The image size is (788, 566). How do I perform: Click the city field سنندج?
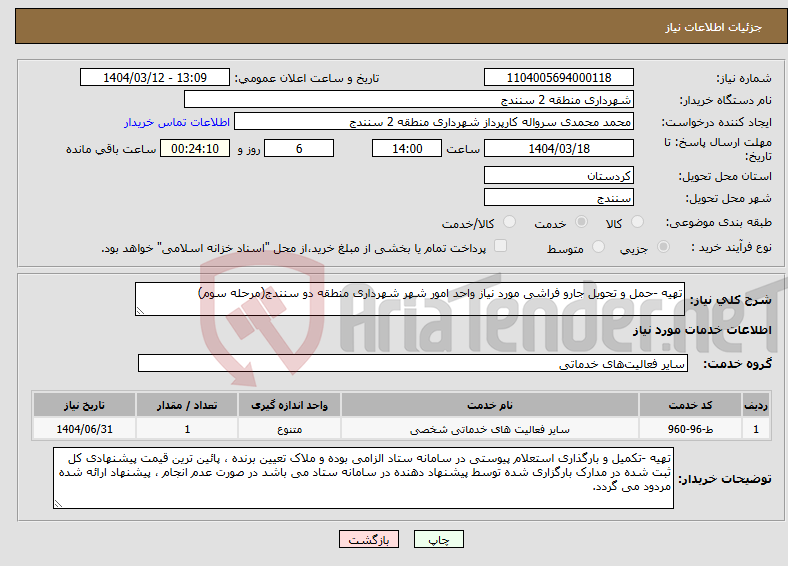coord(558,198)
